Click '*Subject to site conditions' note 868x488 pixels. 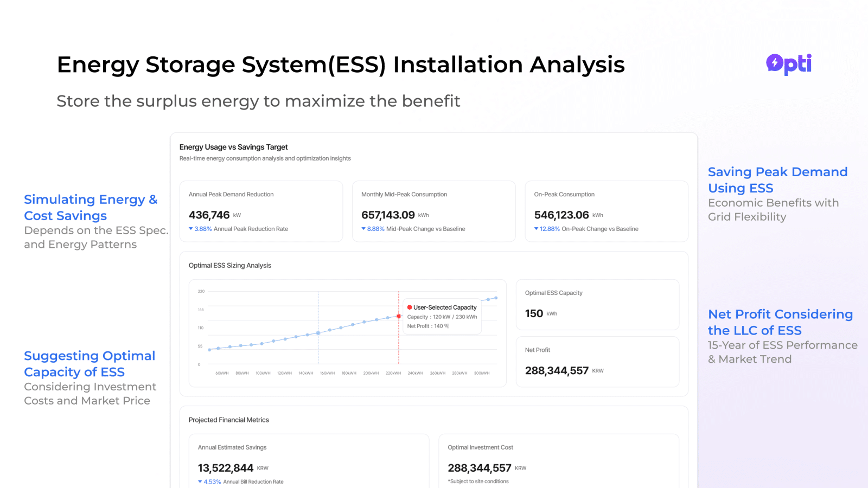tap(478, 481)
